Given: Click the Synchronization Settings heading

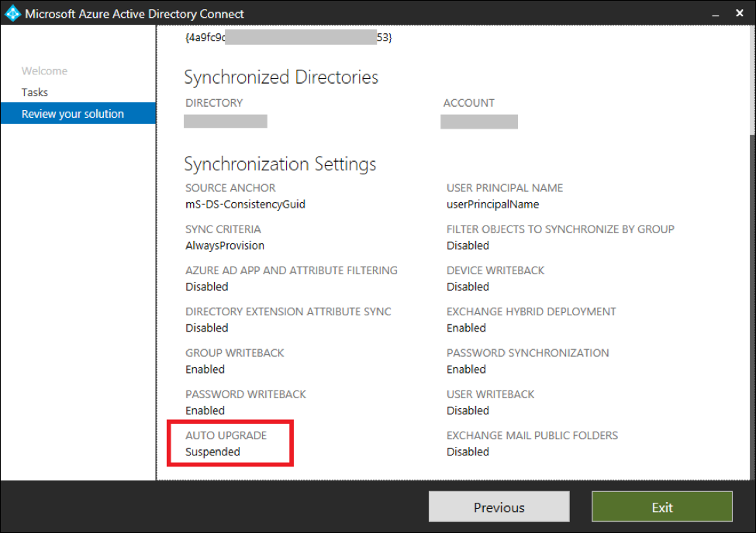Looking at the screenshot, I should pyautogui.click(x=280, y=163).
